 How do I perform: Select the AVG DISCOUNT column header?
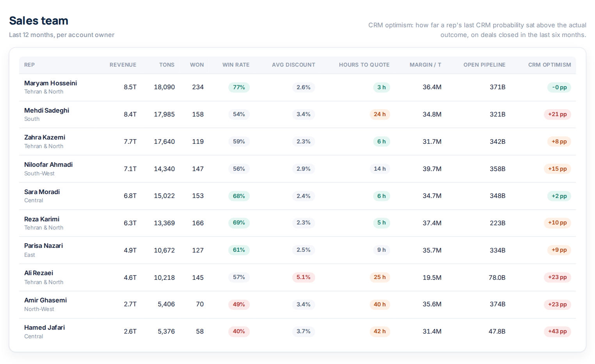tap(293, 65)
